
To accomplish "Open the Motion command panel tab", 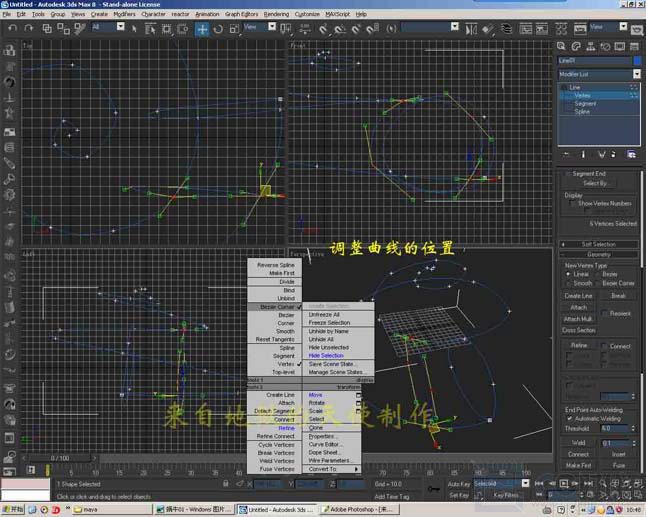I will pos(605,47).
